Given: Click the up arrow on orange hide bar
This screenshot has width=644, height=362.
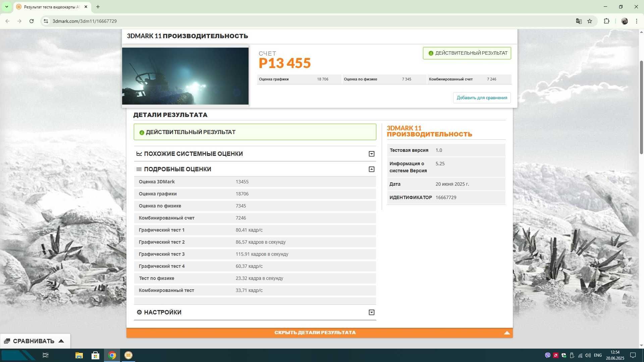Looking at the screenshot, I should coord(507,333).
